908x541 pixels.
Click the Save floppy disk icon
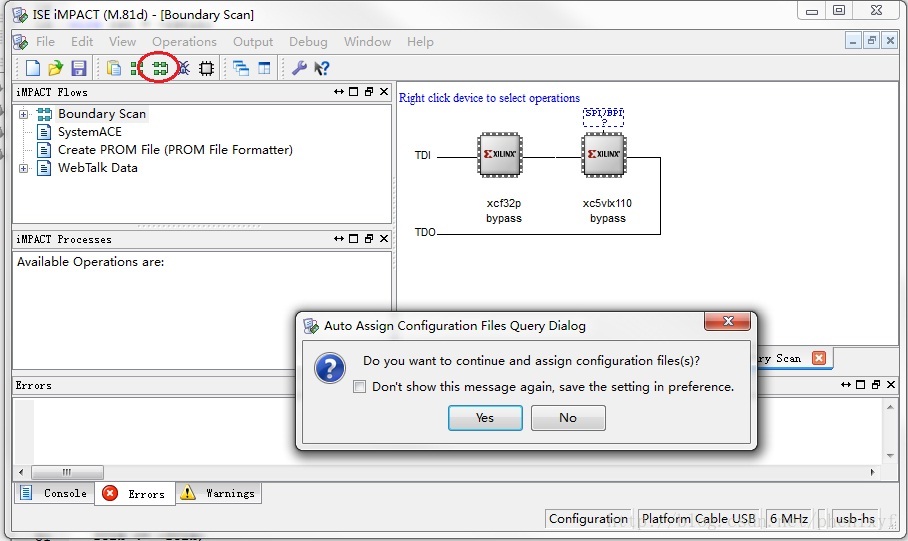pyautogui.click(x=78, y=68)
